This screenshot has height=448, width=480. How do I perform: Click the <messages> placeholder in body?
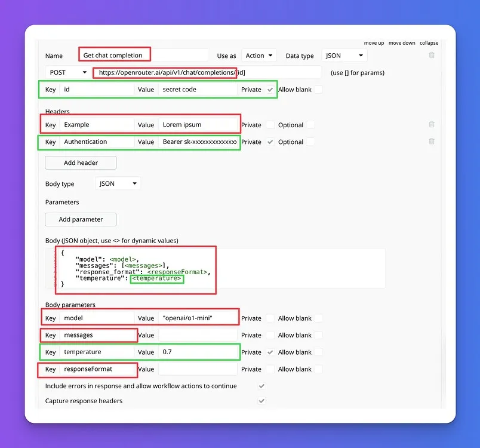[143, 265]
